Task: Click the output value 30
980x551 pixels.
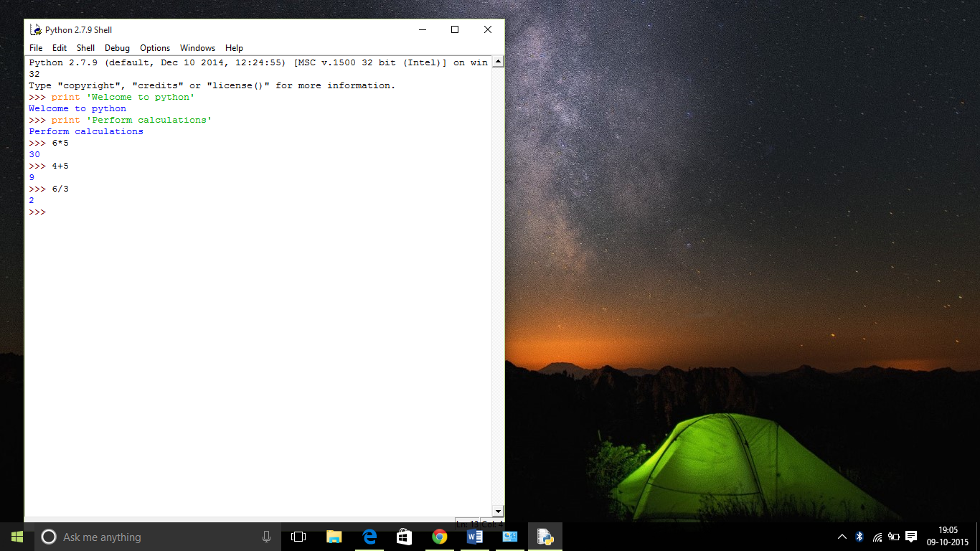Action: coord(34,154)
